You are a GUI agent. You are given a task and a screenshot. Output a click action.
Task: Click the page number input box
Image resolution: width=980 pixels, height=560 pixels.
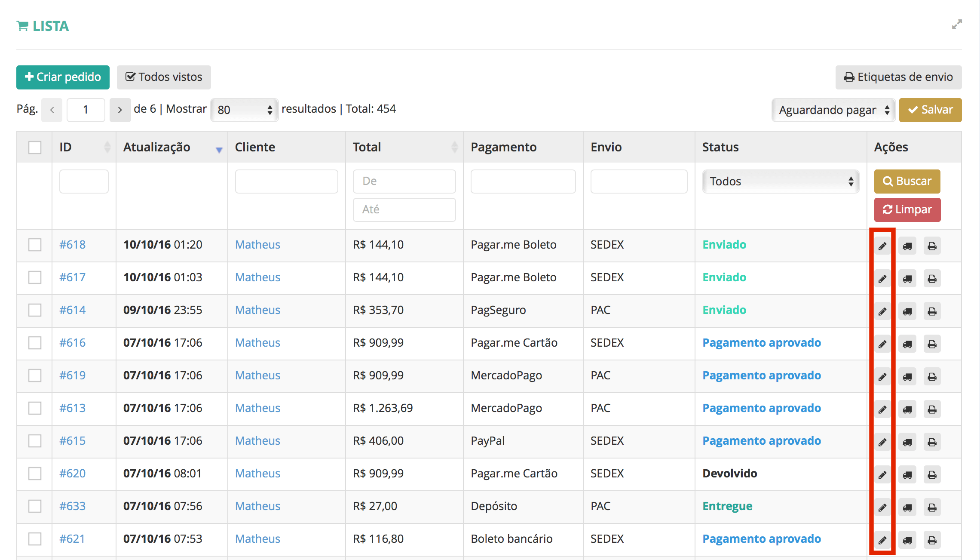click(86, 110)
